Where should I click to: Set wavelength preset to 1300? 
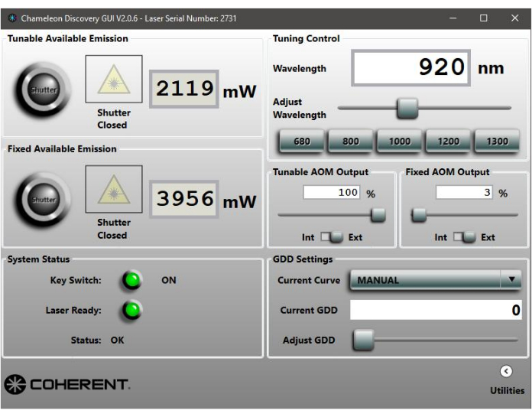click(x=497, y=141)
